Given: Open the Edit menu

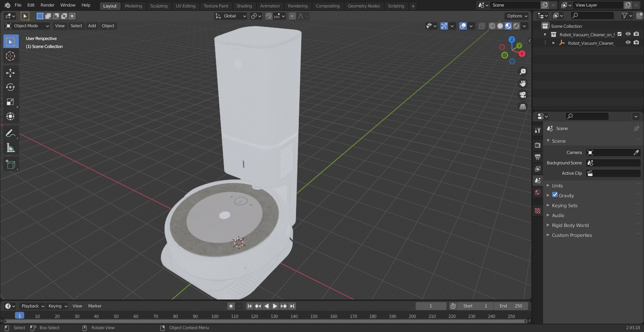Looking at the screenshot, I should coord(31,5).
